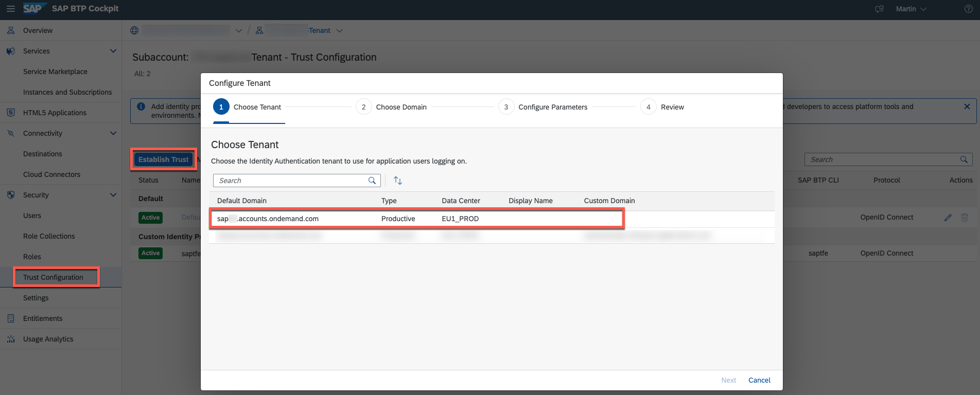Collapse the Services section chevron

[x=113, y=51]
